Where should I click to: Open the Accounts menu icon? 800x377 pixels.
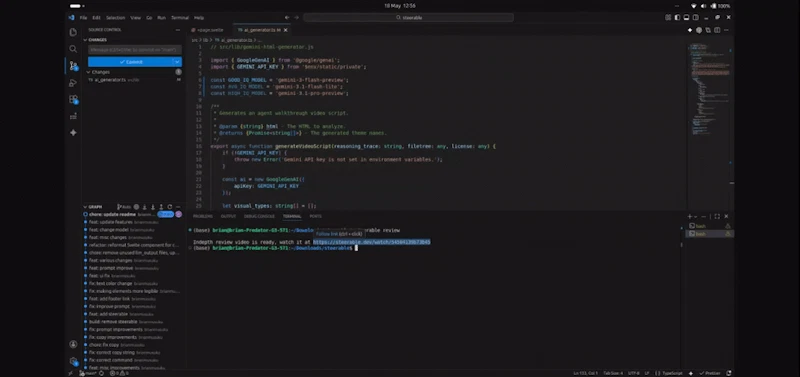73,344
